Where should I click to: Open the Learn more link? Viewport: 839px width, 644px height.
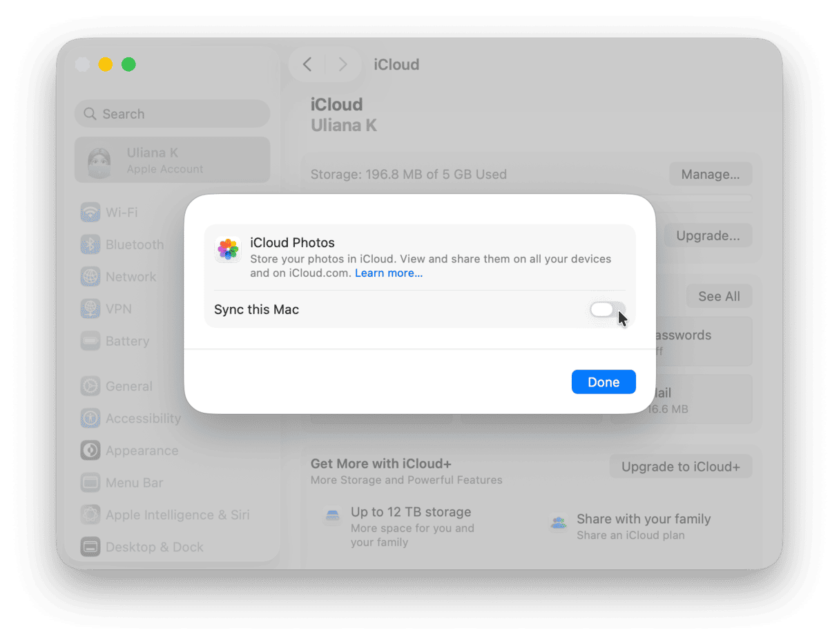coord(388,273)
